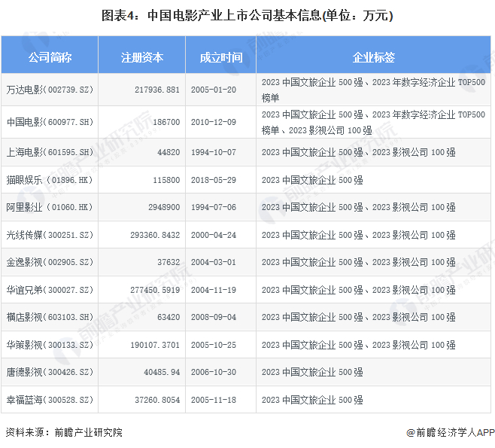Click the cell 光线传媒(300251.SZ)
Screen dimensions: 495x448
click(50, 235)
